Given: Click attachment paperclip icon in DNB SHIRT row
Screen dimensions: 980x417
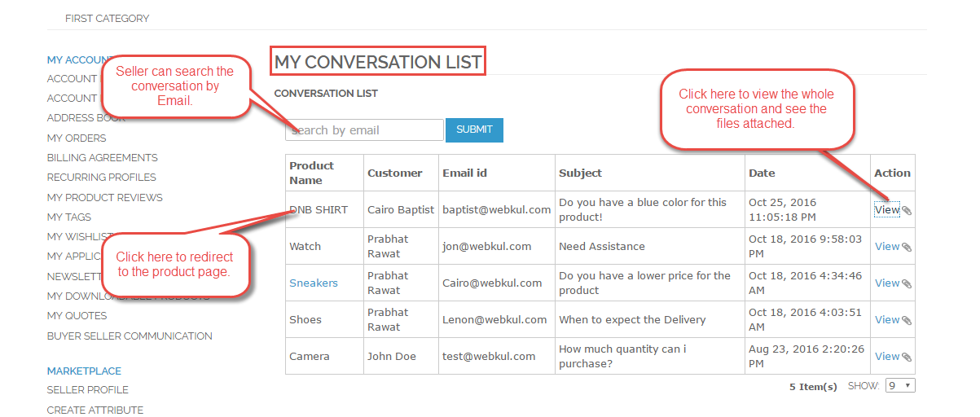Looking at the screenshot, I should click(x=907, y=211).
